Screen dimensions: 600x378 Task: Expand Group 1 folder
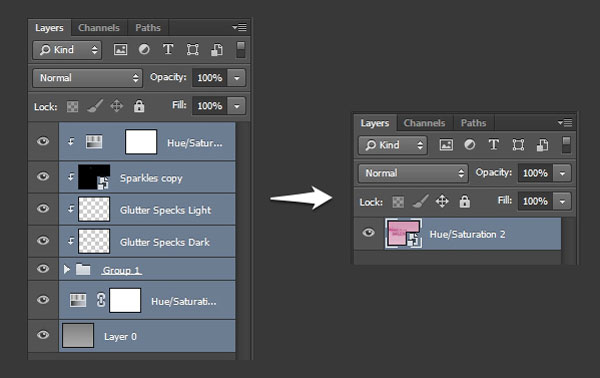(67, 269)
